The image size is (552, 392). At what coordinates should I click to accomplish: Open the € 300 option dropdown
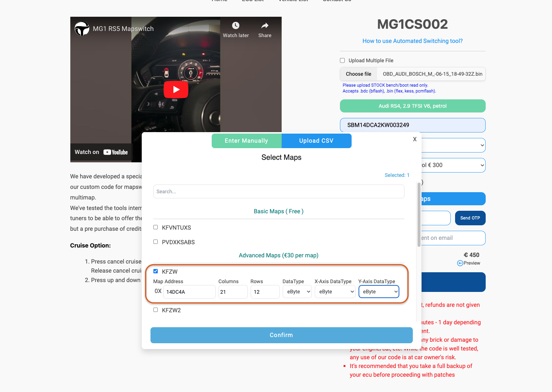(454, 165)
